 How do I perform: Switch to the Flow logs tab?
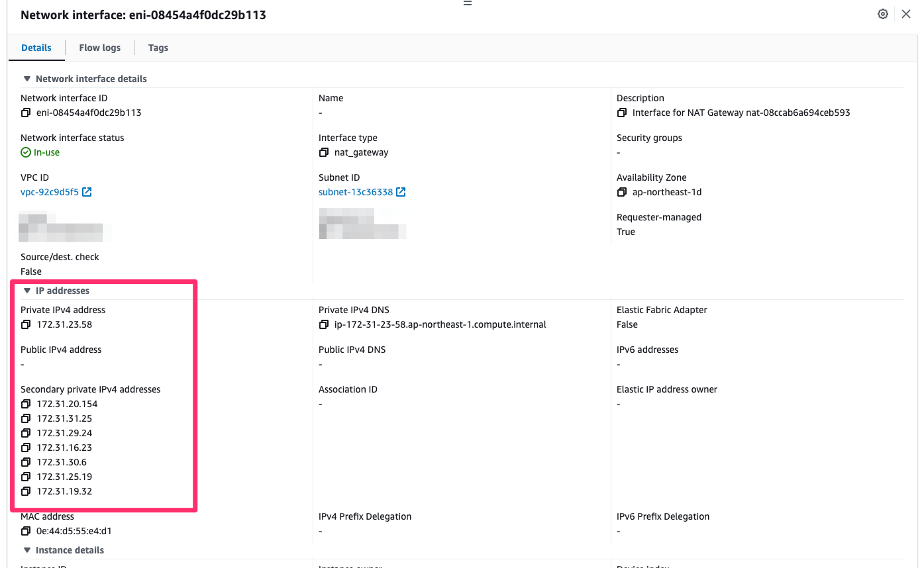[x=99, y=47]
